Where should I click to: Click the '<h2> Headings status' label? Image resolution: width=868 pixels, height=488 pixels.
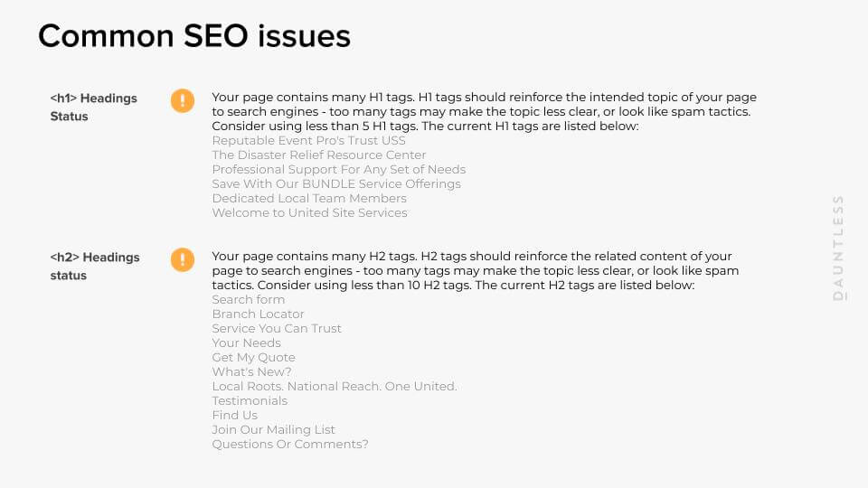[95, 266]
